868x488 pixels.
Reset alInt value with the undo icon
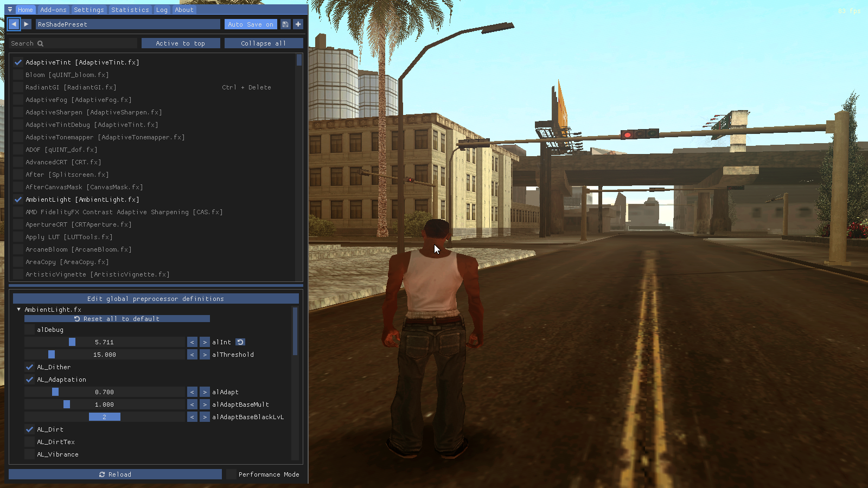(x=240, y=342)
